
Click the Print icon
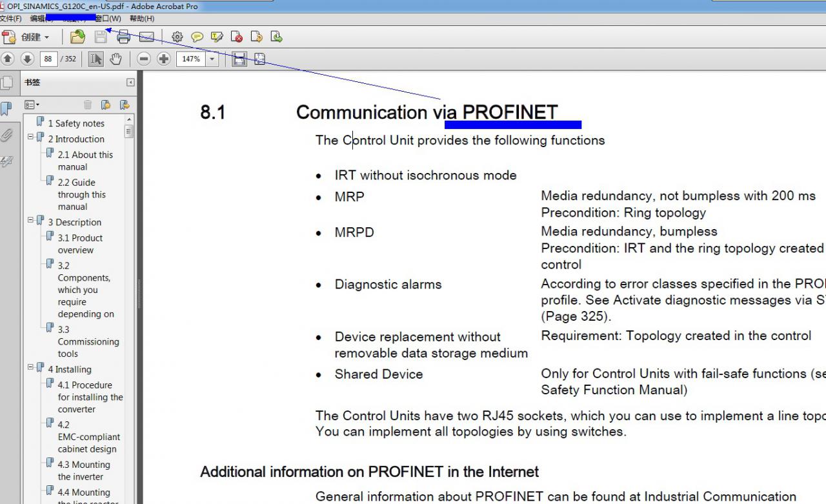point(123,37)
